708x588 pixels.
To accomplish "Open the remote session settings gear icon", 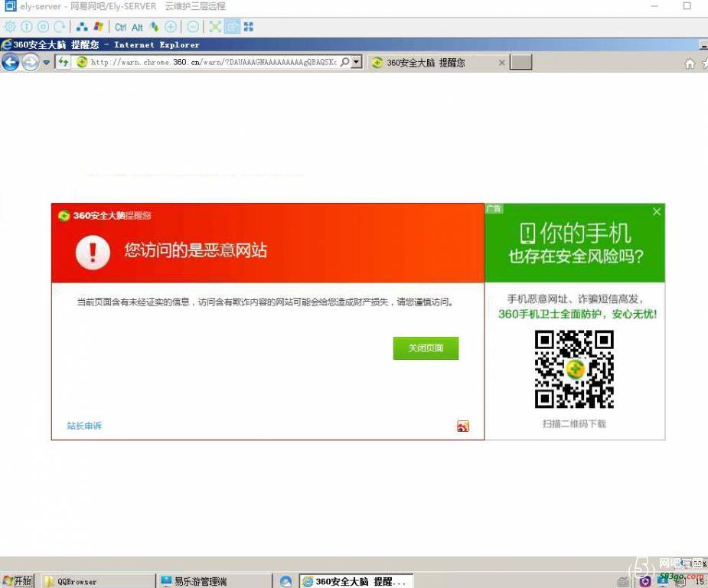I will click(10, 27).
